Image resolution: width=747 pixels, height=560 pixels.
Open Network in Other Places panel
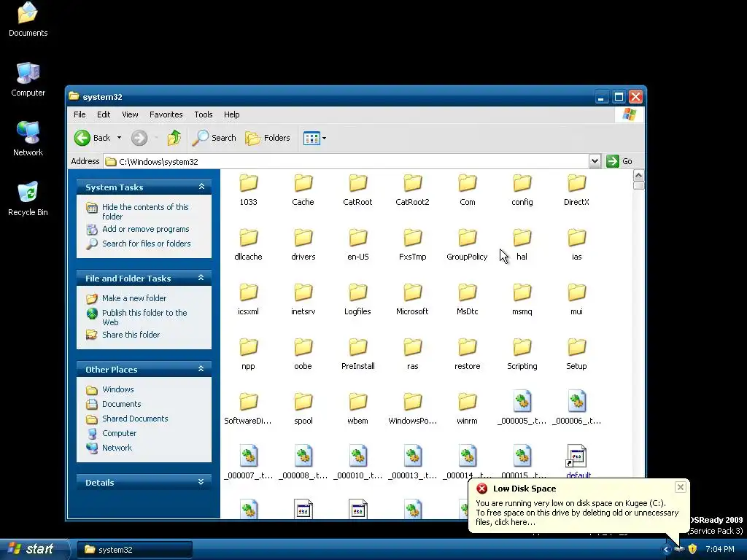[117, 448]
